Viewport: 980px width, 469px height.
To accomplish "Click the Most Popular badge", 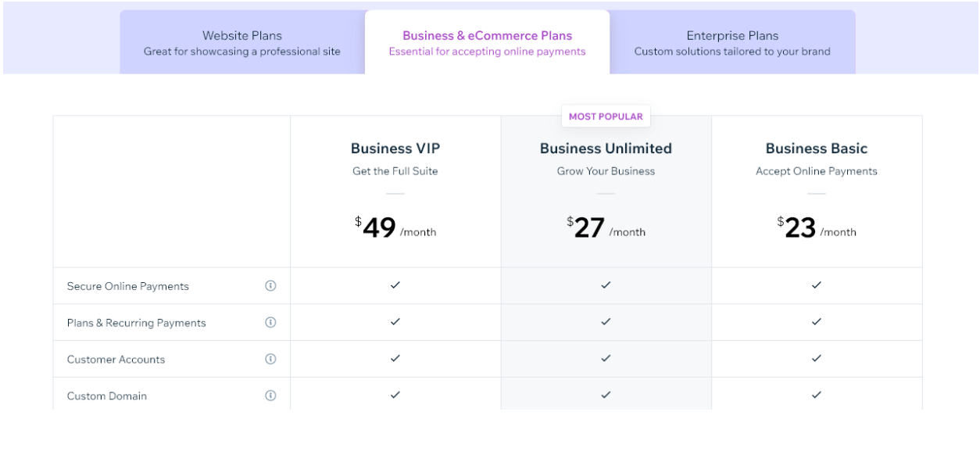I will click(x=606, y=116).
